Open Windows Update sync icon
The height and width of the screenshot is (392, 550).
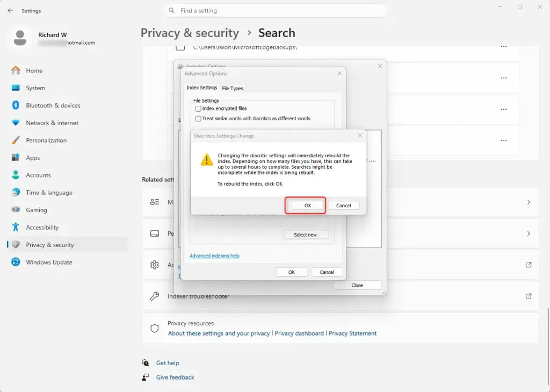16,262
